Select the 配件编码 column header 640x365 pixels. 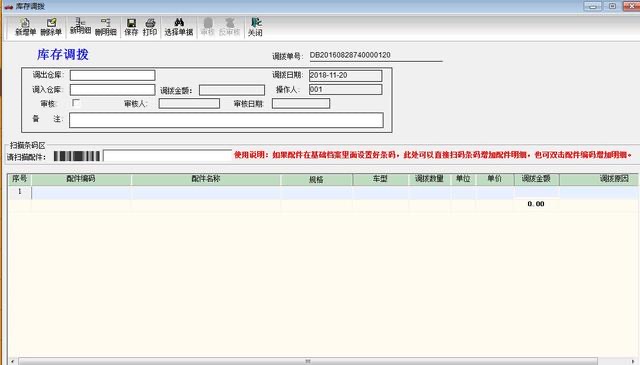tap(81, 179)
